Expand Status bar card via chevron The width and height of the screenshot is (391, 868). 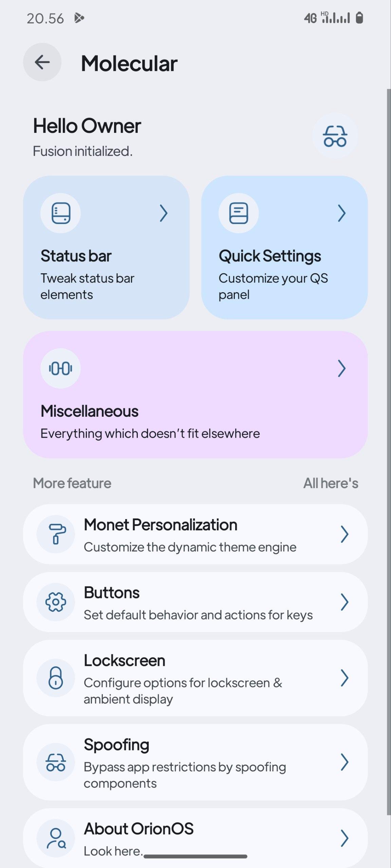(x=164, y=213)
